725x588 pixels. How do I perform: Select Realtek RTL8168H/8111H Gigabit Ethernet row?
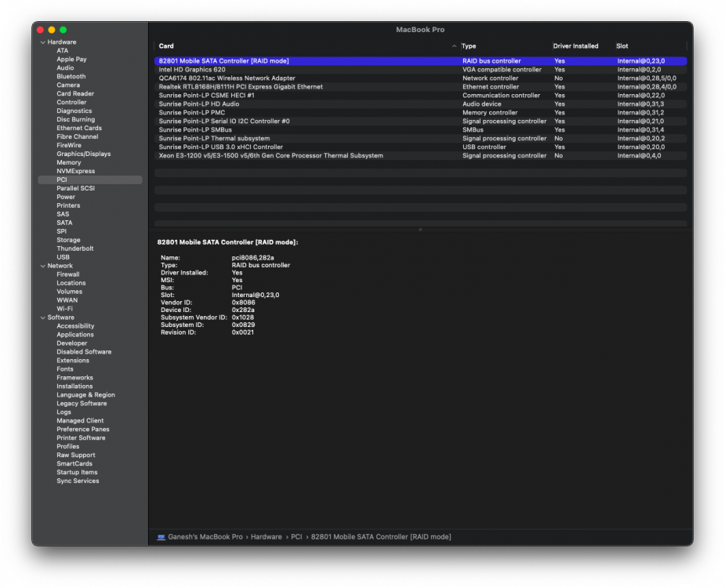coord(420,87)
